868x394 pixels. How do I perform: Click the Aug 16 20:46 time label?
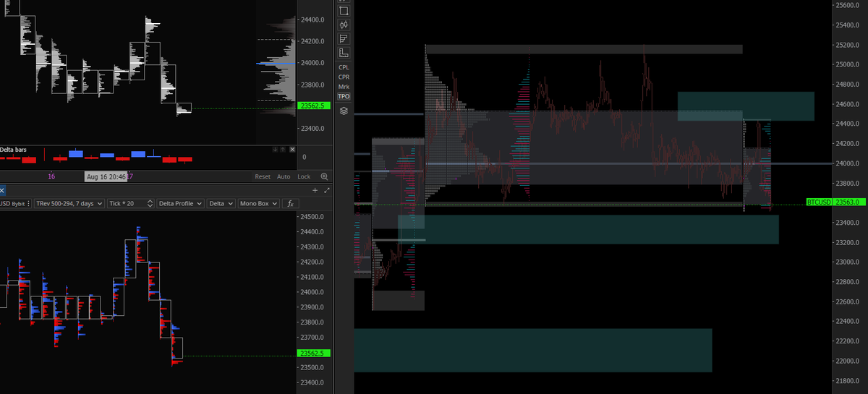106,176
